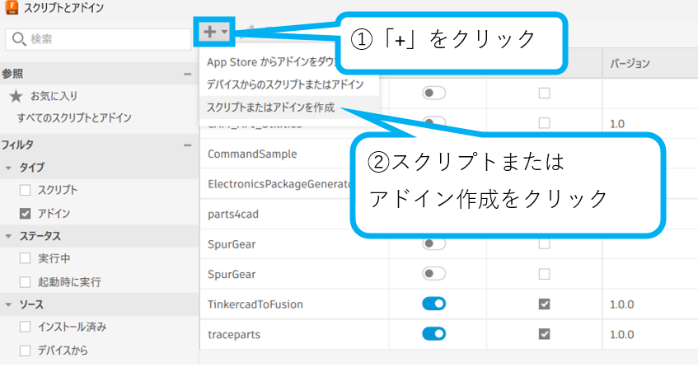Select the traceparts add-in name
698x365 pixels.
point(234,335)
